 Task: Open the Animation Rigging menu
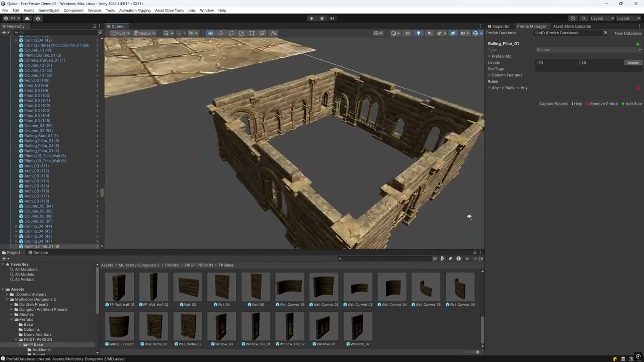[x=135, y=10]
